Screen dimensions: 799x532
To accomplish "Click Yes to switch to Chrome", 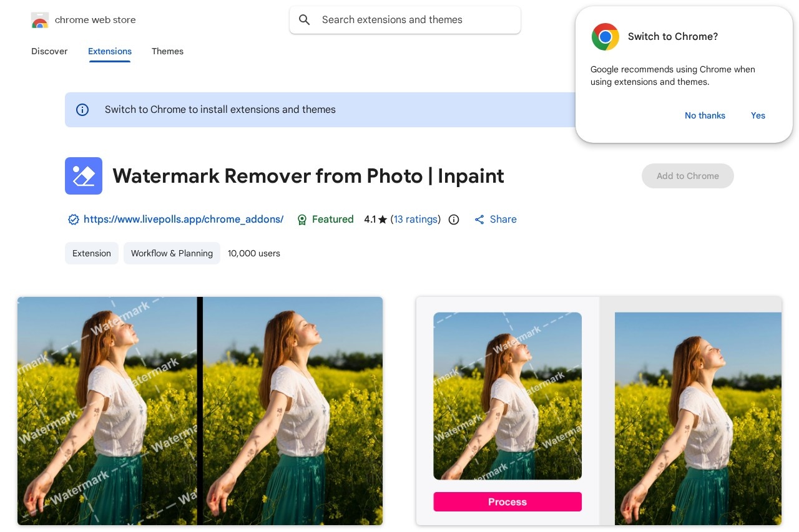I will point(758,115).
